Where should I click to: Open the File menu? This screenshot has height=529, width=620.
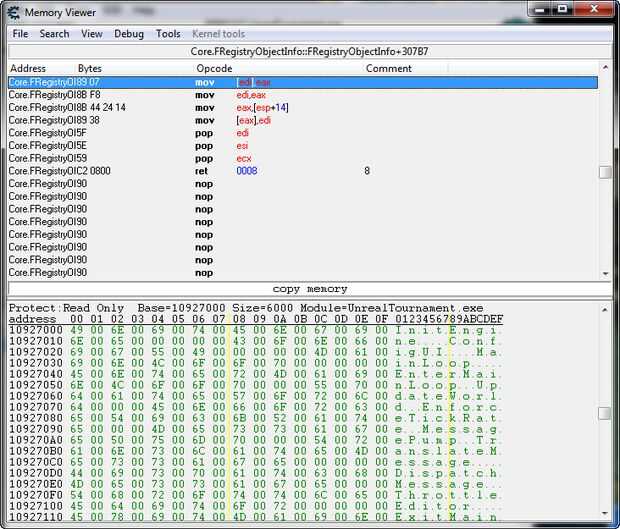pos(20,34)
